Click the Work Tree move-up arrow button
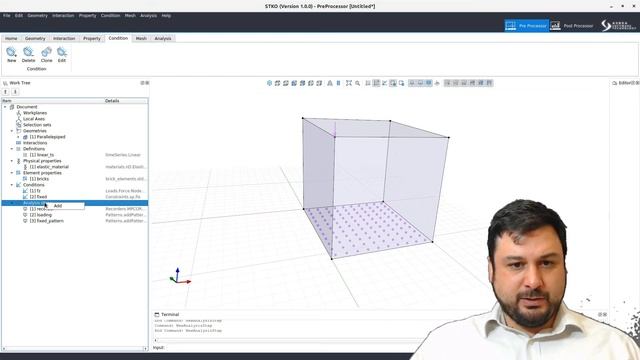The height and width of the screenshot is (360, 640). [x=6, y=92]
